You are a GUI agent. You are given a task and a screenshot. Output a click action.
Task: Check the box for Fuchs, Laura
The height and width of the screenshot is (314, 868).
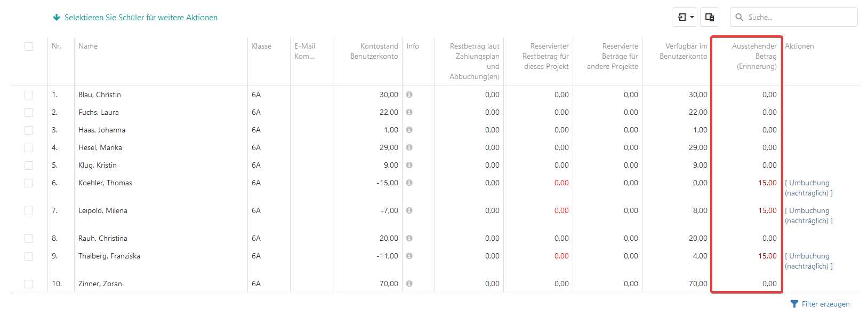29,113
